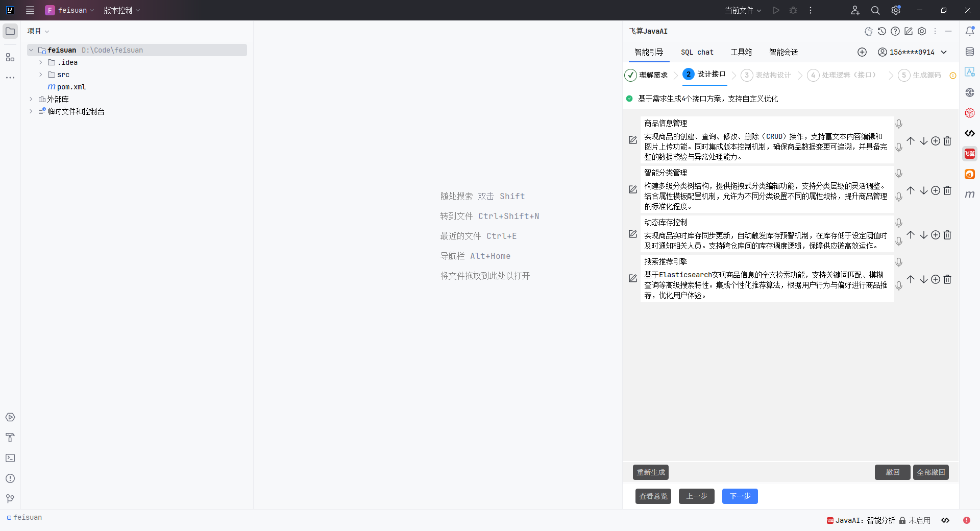This screenshot has width=980, height=531.
Task: Expand the src folder in project tree
Action: click(40, 75)
